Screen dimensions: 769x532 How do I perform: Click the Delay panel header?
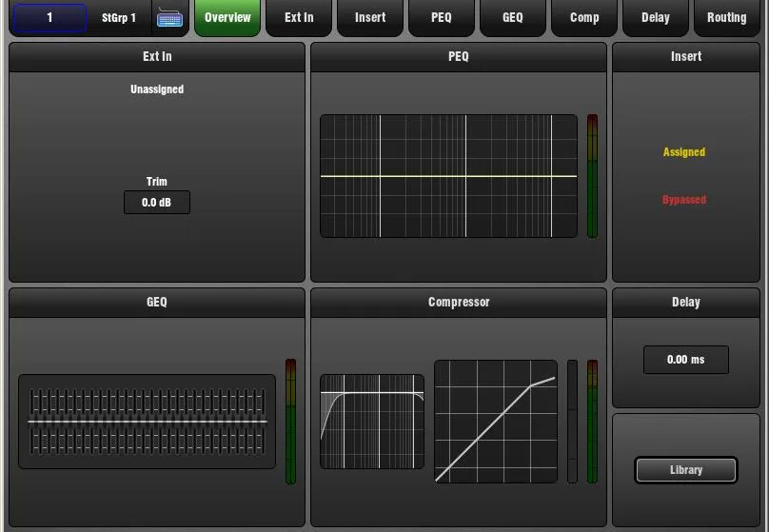pyautogui.click(x=686, y=303)
